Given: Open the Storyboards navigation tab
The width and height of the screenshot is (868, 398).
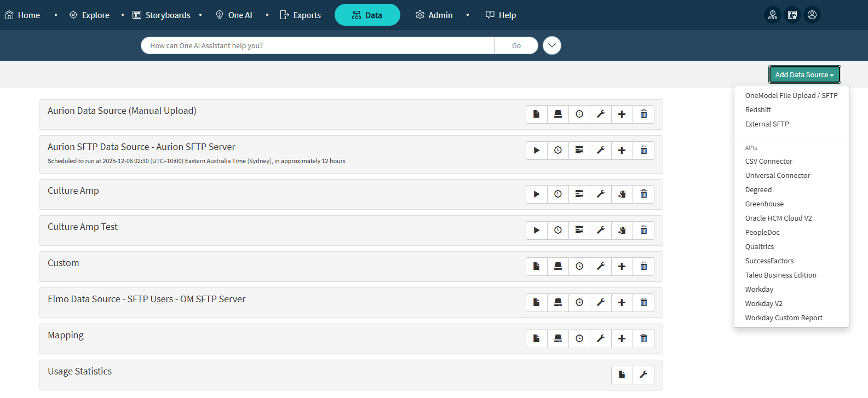Looking at the screenshot, I should point(162,15).
